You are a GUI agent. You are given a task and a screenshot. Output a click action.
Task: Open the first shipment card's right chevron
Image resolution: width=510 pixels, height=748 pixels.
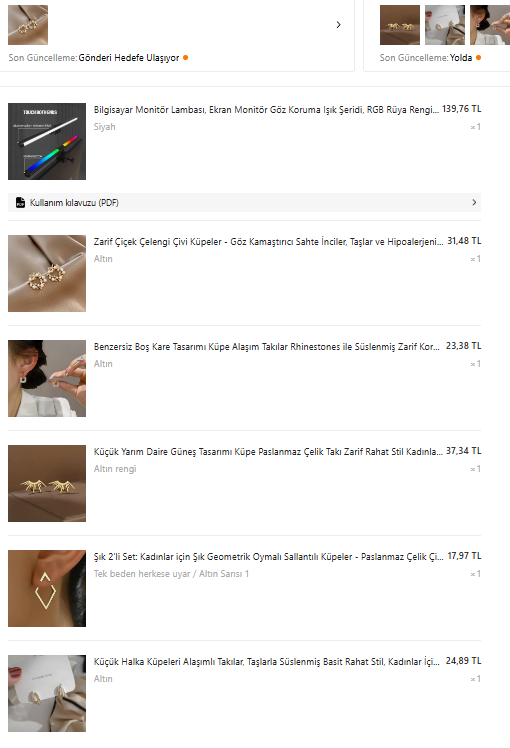[338, 24]
